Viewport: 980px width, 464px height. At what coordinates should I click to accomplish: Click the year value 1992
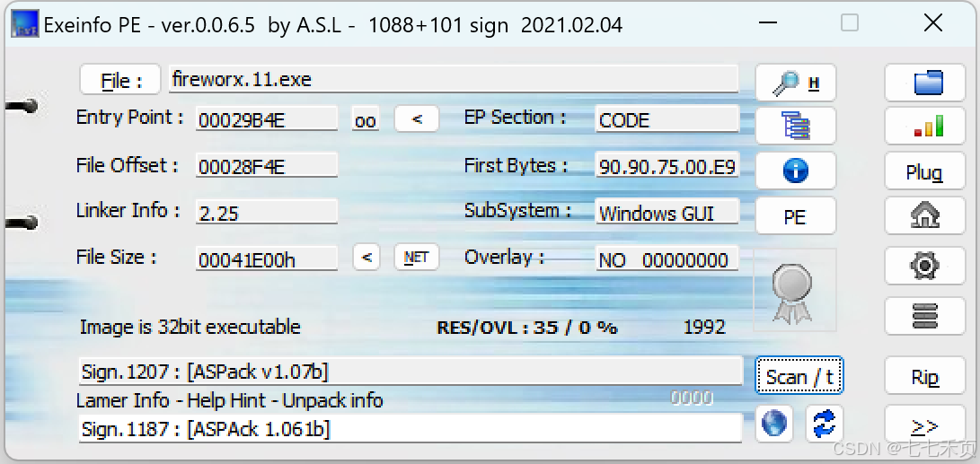point(704,327)
